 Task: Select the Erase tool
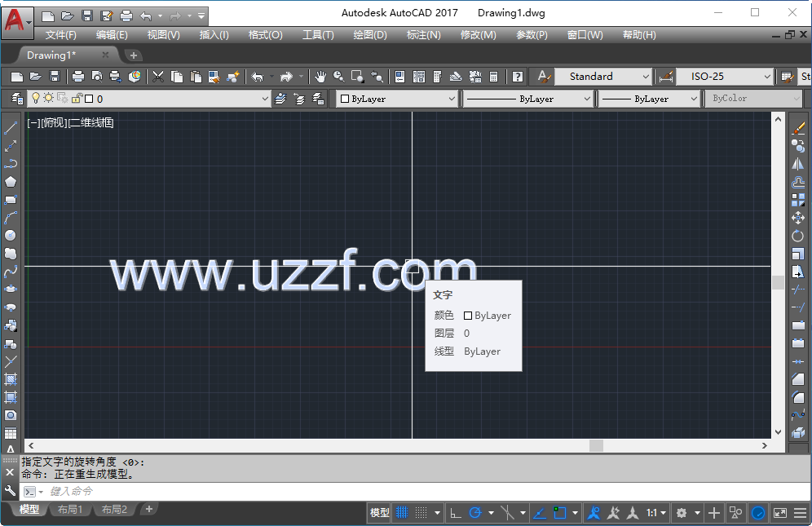tap(798, 127)
